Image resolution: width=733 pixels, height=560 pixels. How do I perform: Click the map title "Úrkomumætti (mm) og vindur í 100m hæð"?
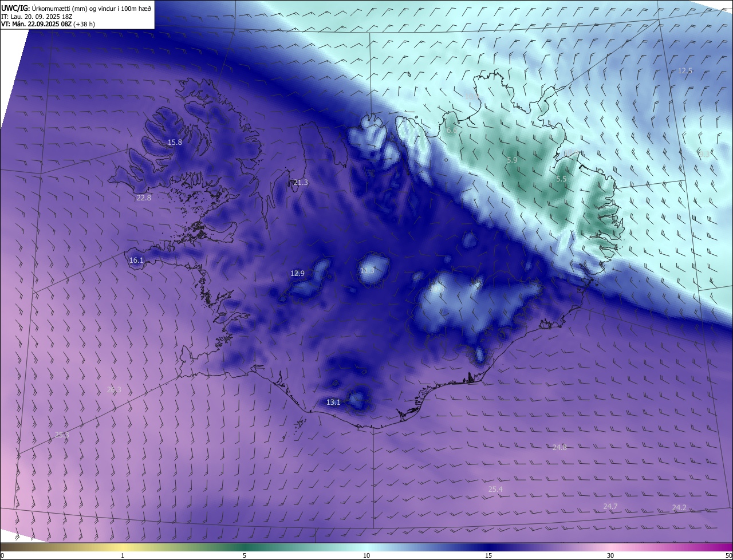92,7
